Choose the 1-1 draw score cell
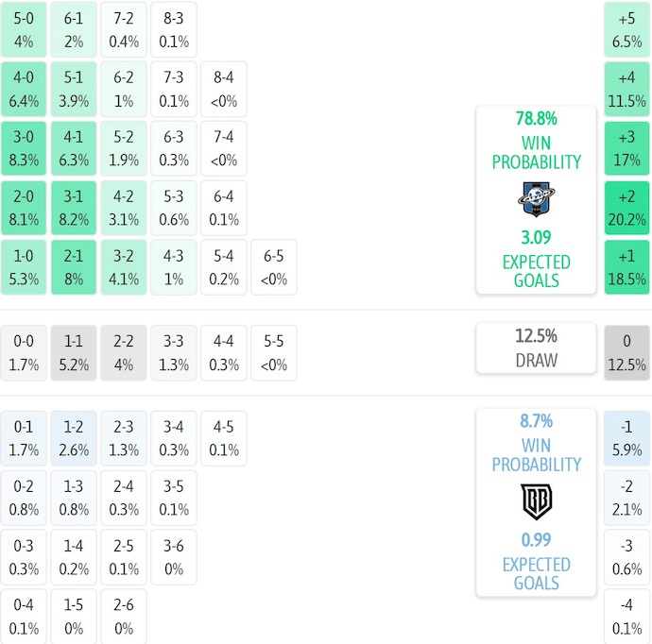Screen dimensions: 652x644 (74, 352)
